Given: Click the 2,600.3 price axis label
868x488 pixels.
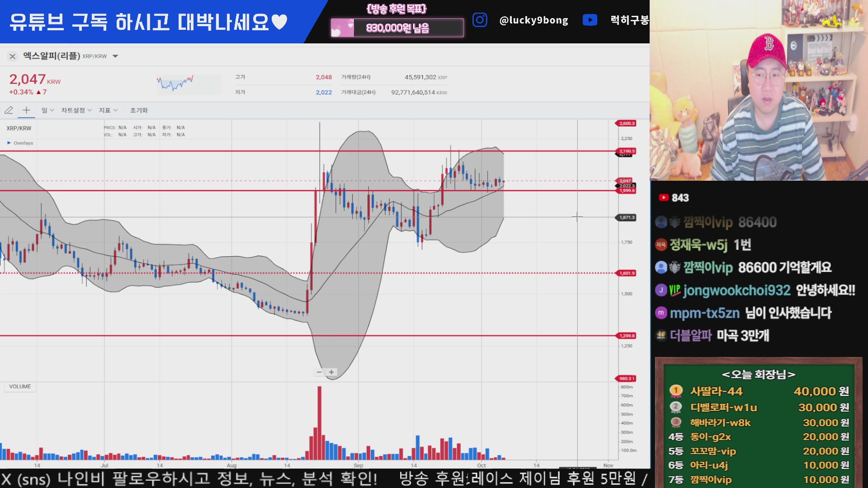Looking at the screenshot, I should [626, 123].
